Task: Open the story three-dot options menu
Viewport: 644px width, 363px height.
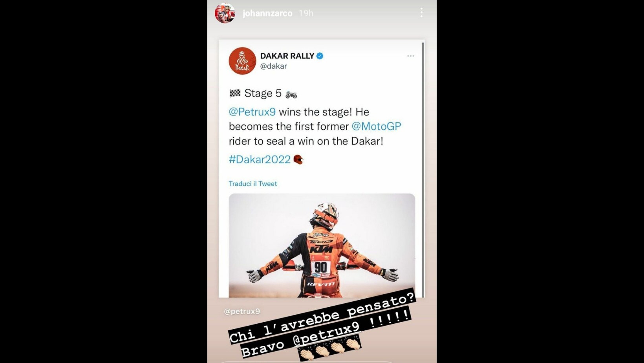Action: (421, 13)
